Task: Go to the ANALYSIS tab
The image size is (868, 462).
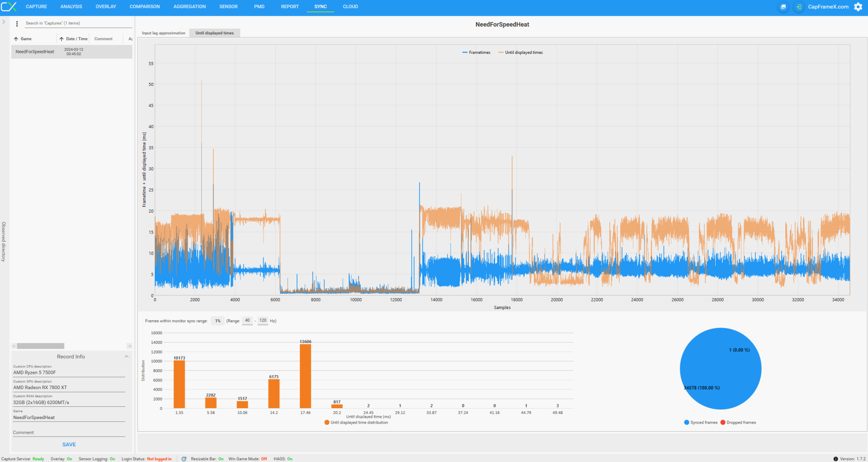Action: pyautogui.click(x=71, y=7)
